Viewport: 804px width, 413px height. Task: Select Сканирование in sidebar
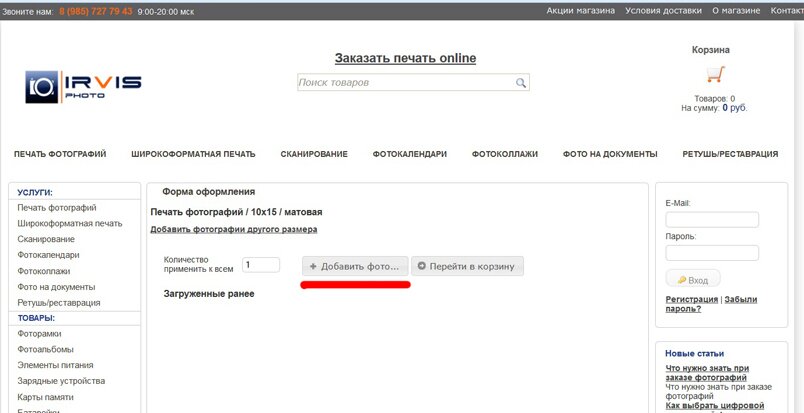tap(46, 239)
